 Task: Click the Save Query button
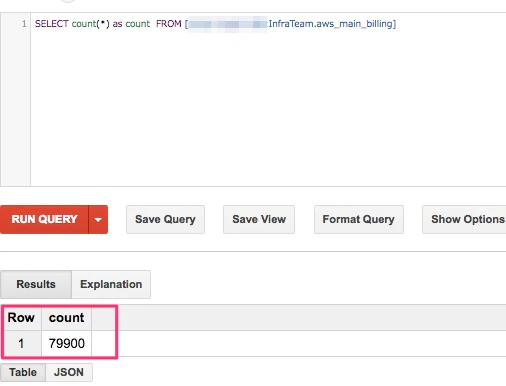coord(165,219)
